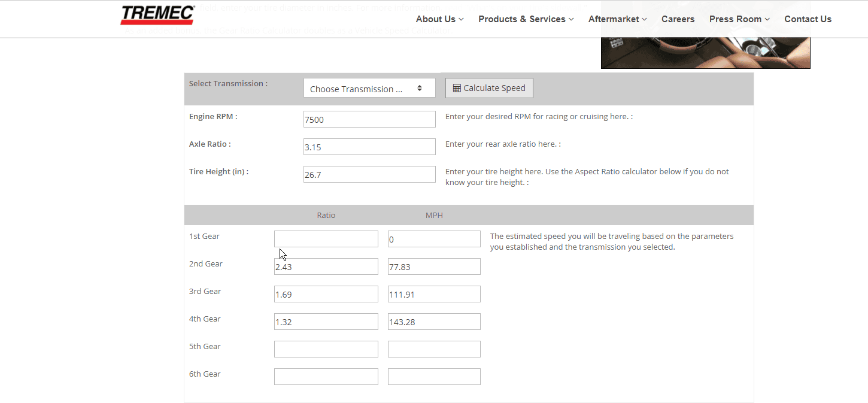Open the Choose Transmission dropdown
The width and height of the screenshot is (868, 403).
point(369,88)
